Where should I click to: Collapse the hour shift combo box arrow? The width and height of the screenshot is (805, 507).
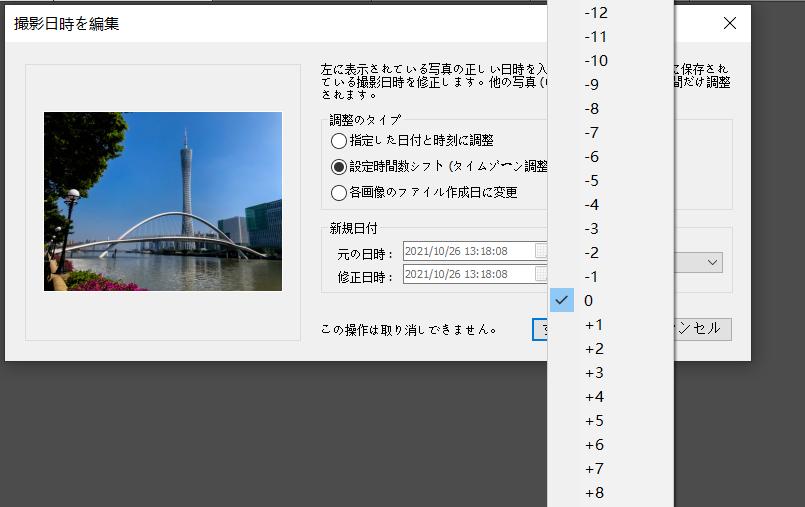click(713, 262)
